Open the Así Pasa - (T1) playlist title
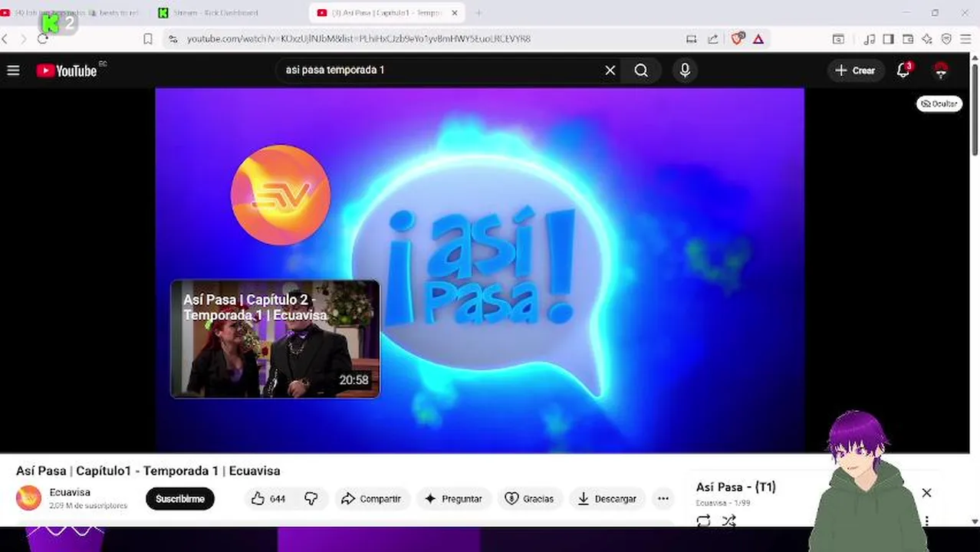Viewport: 980px width, 552px height. [736, 487]
